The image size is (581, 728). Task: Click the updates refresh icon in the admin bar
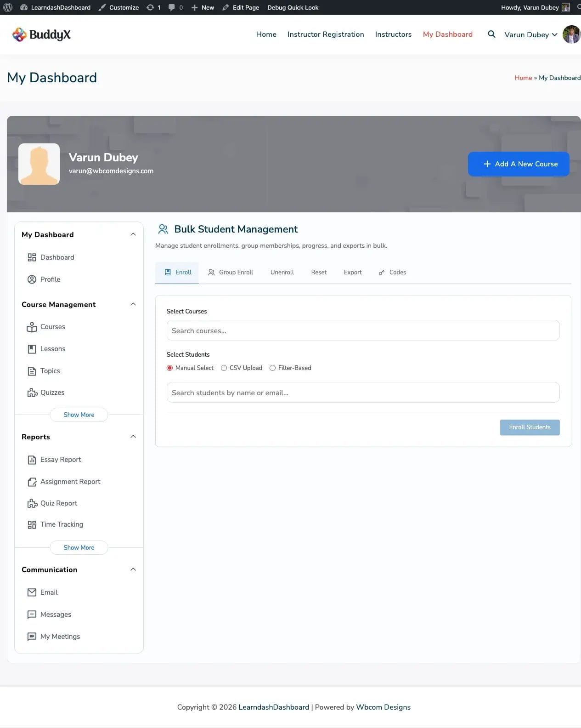pyautogui.click(x=150, y=7)
